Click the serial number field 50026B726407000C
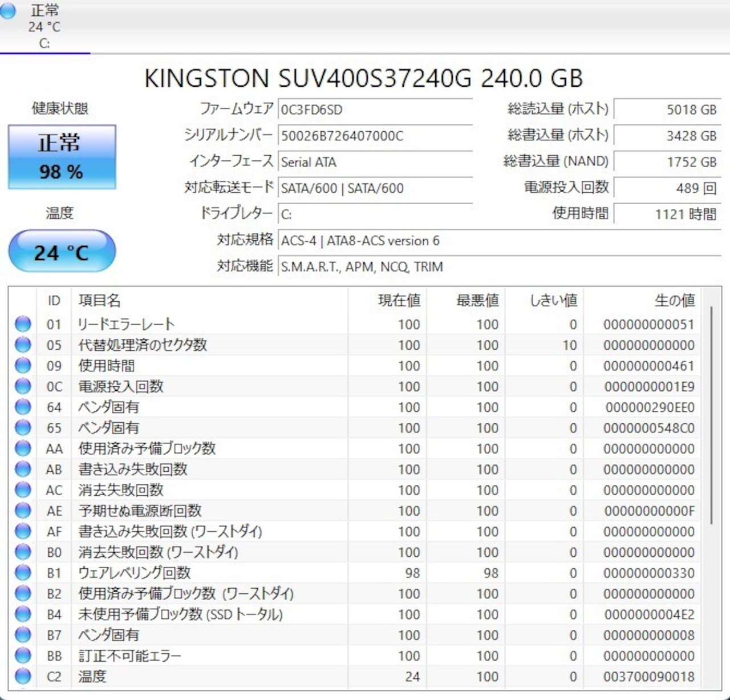The width and height of the screenshot is (730, 700). (375, 136)
